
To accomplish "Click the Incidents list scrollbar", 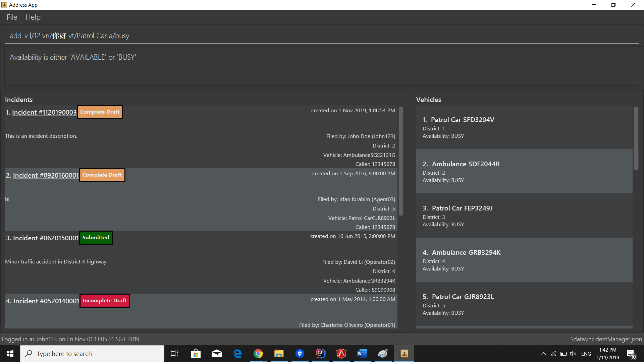I will pos(401,161).
